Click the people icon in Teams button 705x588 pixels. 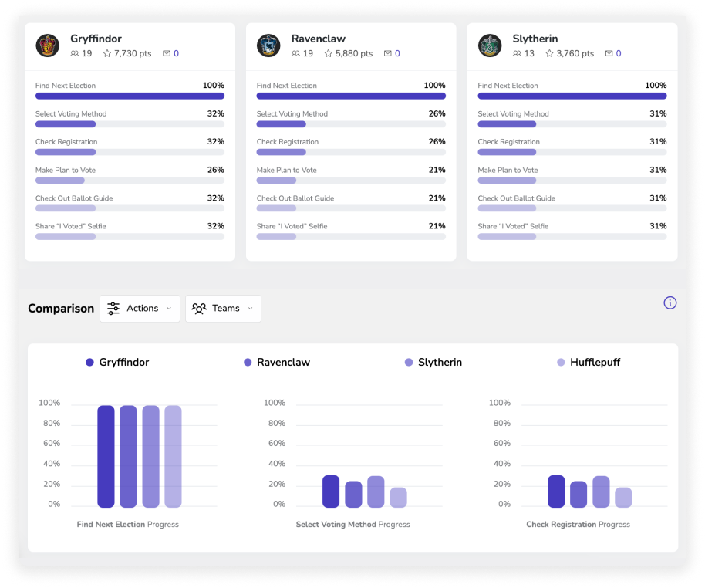coord(199,308)
